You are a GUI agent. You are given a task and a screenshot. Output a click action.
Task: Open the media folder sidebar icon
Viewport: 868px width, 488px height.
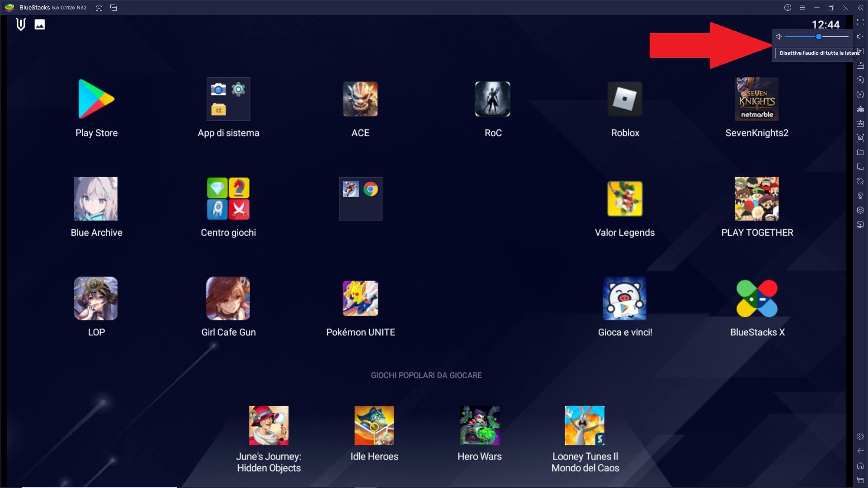(860, 152)
